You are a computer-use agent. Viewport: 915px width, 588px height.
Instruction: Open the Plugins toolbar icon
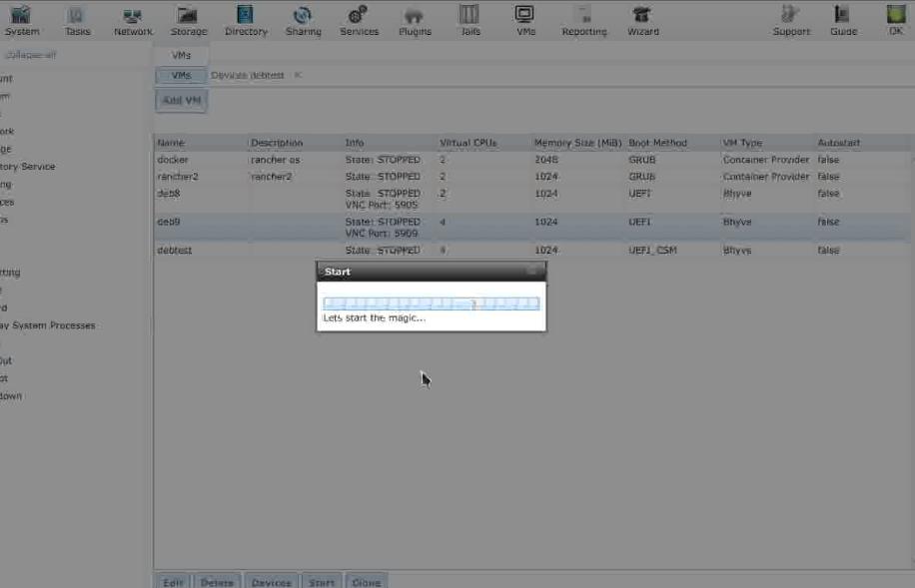click(415, 20)
